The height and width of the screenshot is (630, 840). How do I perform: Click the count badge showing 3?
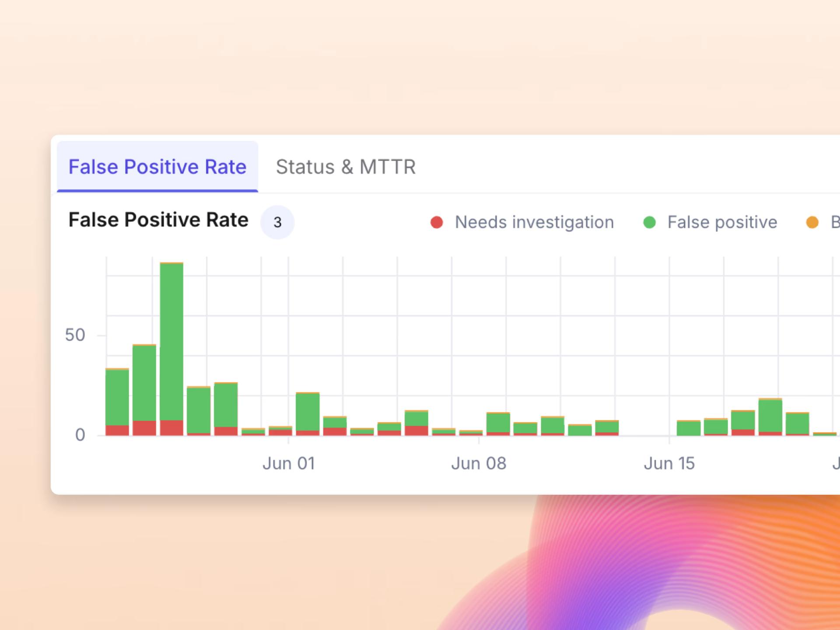coord(277,222)
